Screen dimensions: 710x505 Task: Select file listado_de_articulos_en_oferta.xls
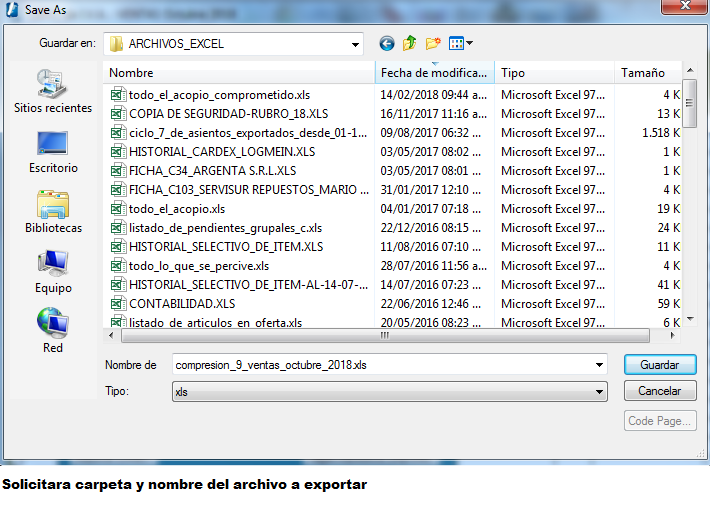[216, 322]
